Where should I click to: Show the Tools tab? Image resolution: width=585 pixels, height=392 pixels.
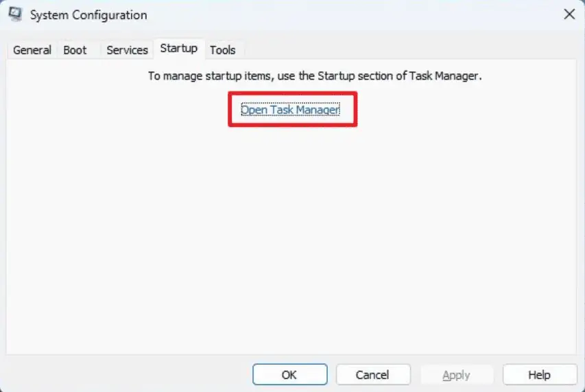click(x=223, y=49)
